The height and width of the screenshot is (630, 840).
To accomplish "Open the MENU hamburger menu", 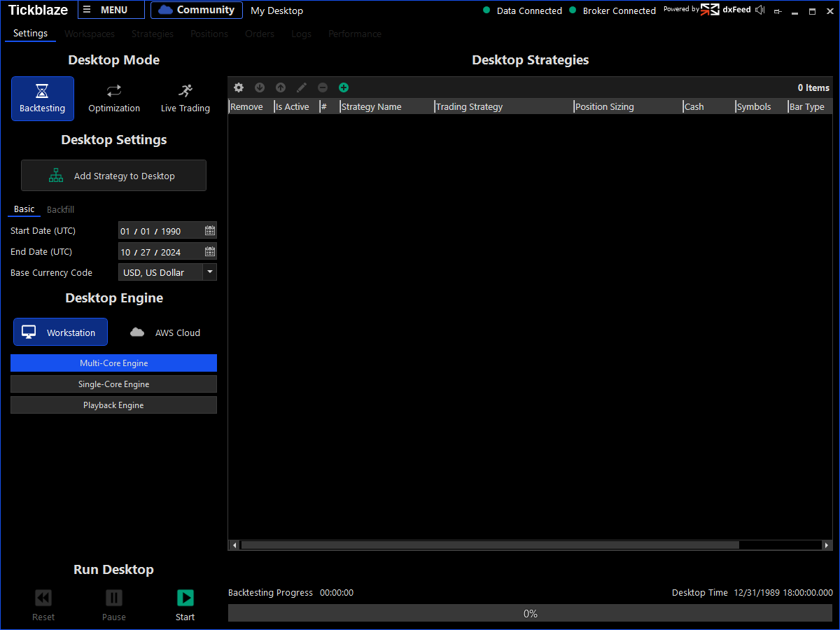I will pos(111,10).
